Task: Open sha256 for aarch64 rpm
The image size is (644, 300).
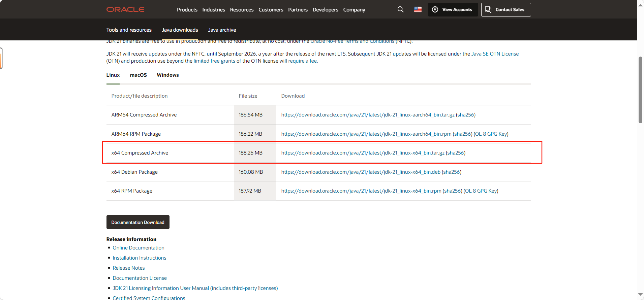Action: pyautogui.click(x=462, y=134)
